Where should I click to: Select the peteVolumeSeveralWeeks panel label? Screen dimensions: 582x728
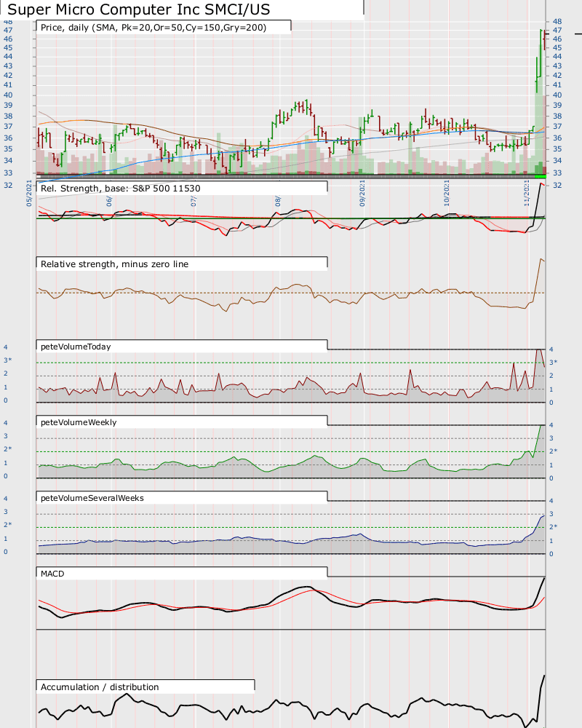pyautogui.click(x=92, y=498)
